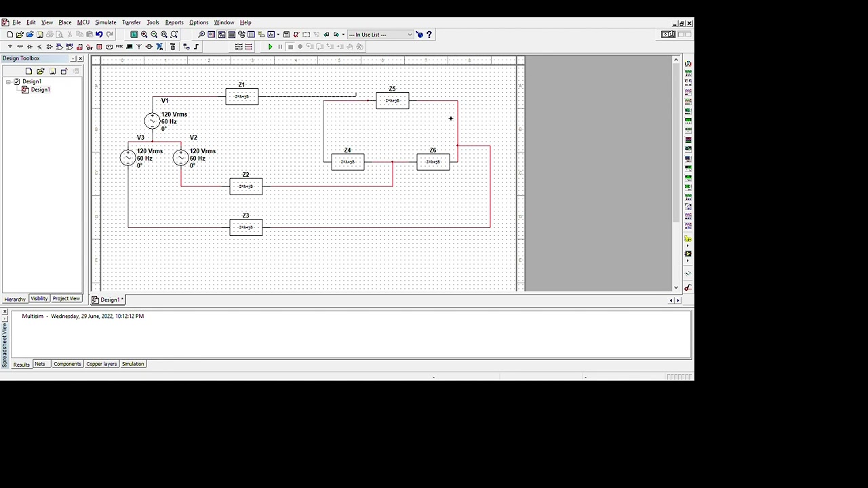Place a transistor component
The height and width of the screenshot is (488, 868).
(x=39, y=47)
